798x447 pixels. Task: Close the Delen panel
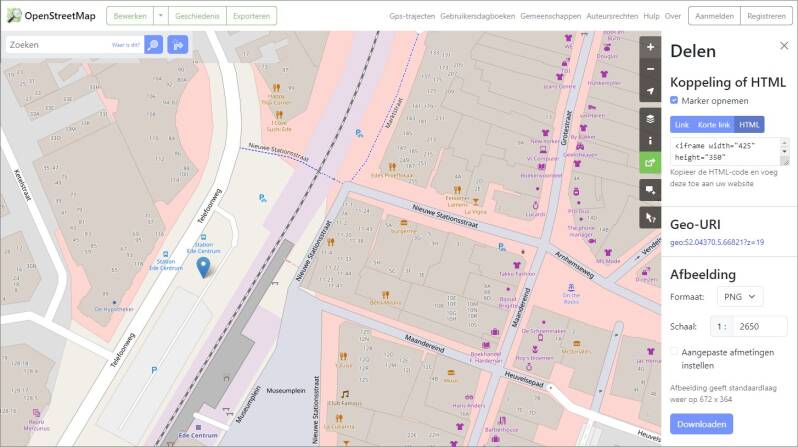[783, 46]
